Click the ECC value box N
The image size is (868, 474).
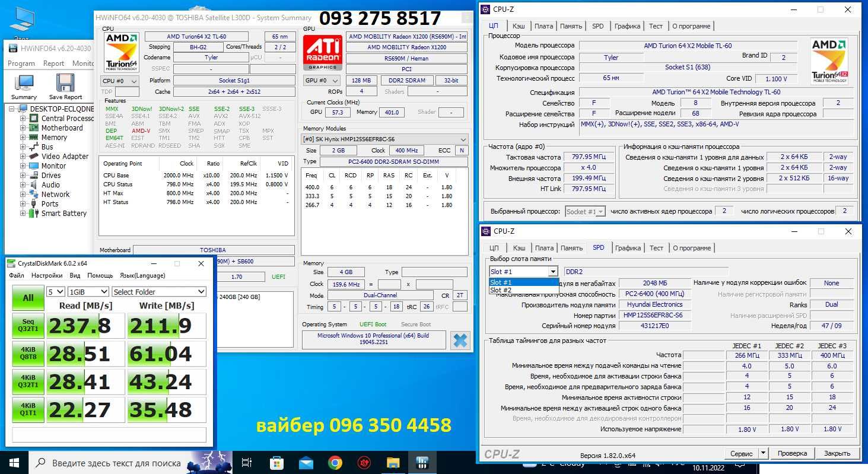click(x=461, y=151)
